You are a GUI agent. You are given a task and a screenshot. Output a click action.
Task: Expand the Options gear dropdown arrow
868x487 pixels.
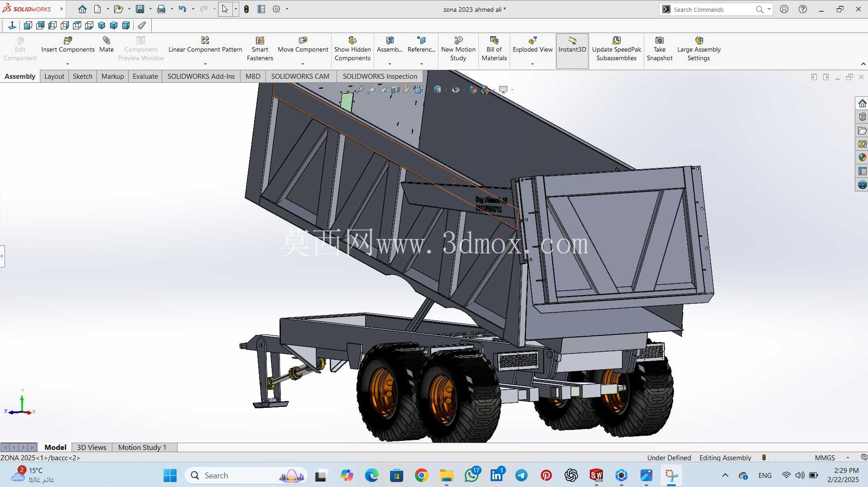[287, 9]
